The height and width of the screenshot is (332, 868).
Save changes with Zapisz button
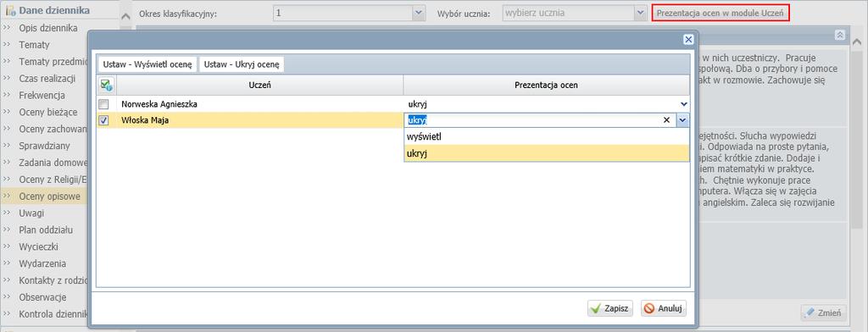click(610, 309)
